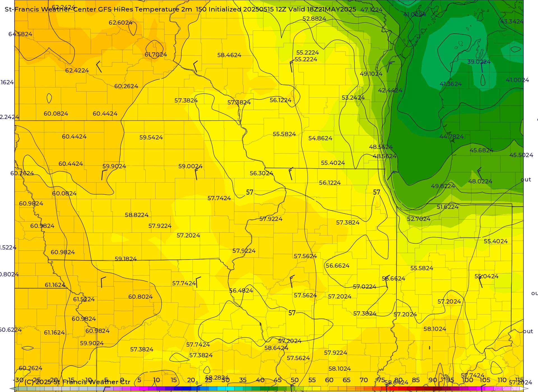
Task: Click the 65 tick label on the color scale
Action: (x=347, y=380)
